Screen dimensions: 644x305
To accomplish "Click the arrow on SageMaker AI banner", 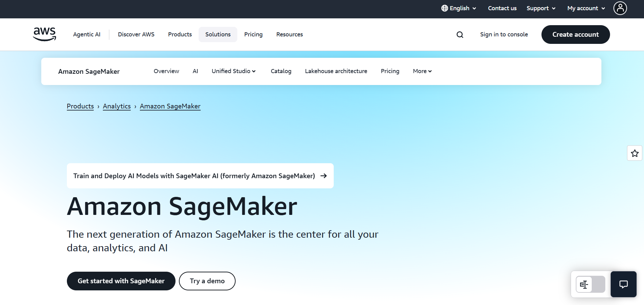I will [x=324, y=176].
